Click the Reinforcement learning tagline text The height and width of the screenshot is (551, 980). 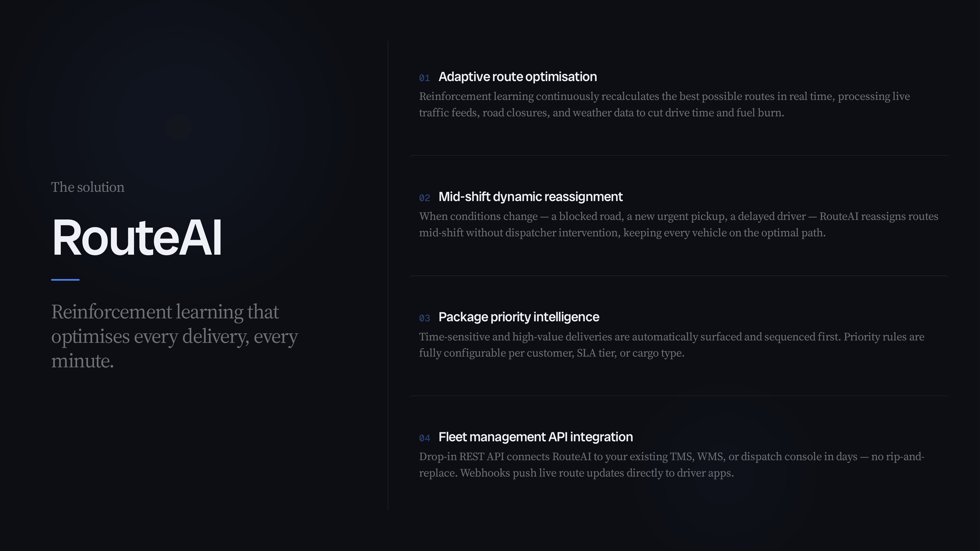(x=175, y=336)
